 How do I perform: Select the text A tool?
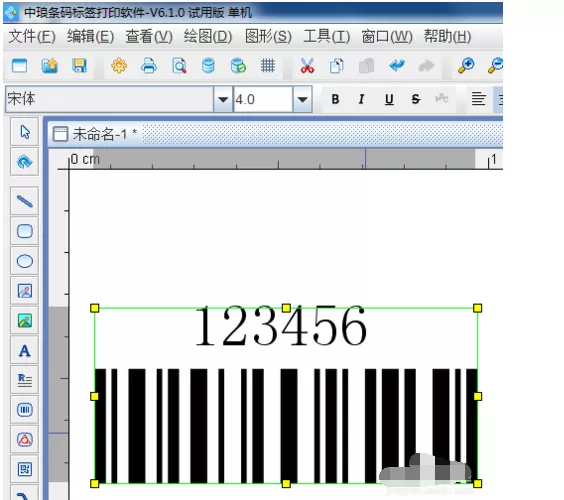pos(24,350)
